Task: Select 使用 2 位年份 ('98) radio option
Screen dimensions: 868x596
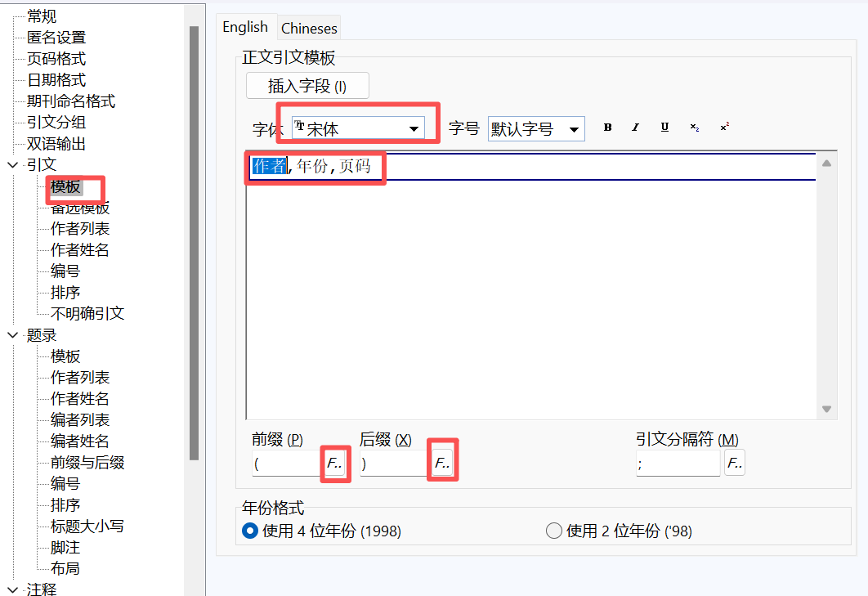Action: pos(553,531)
